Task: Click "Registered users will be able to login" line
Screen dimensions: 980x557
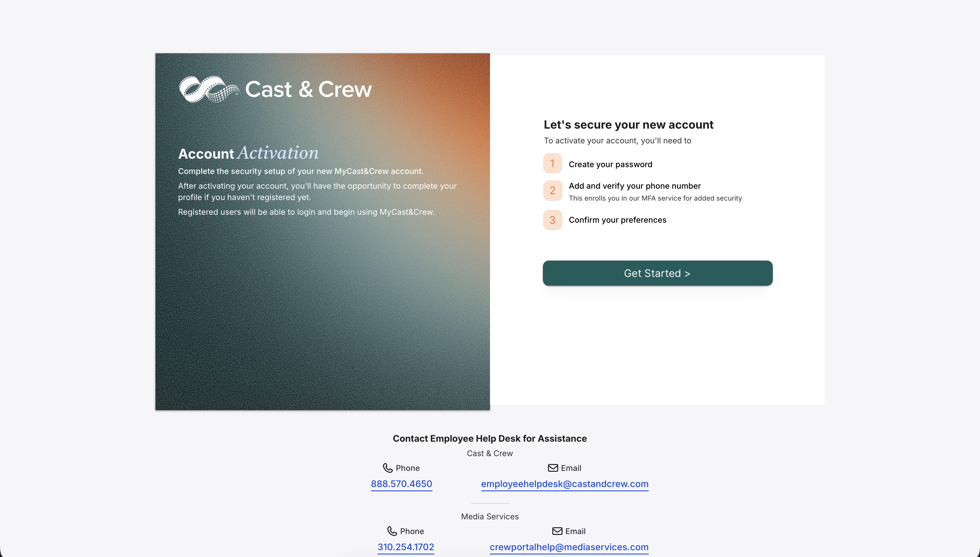Action: pos(306,212)
